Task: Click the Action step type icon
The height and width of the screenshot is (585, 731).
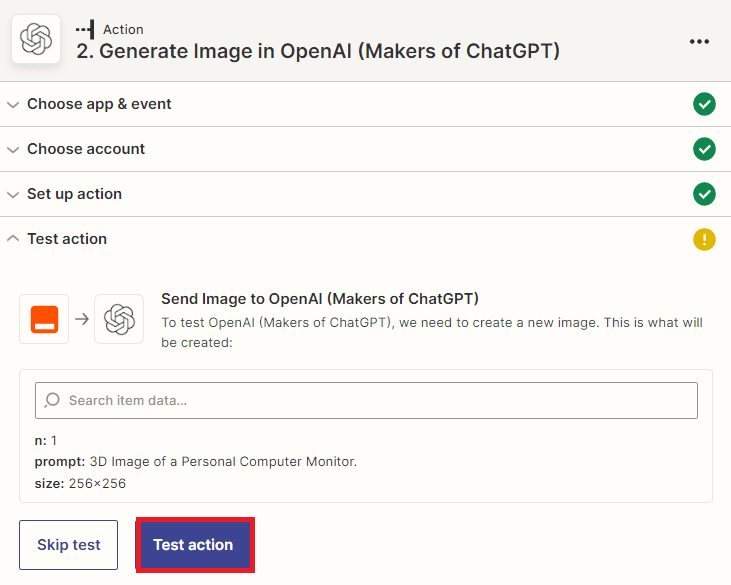Action: (x=86, y=29)
